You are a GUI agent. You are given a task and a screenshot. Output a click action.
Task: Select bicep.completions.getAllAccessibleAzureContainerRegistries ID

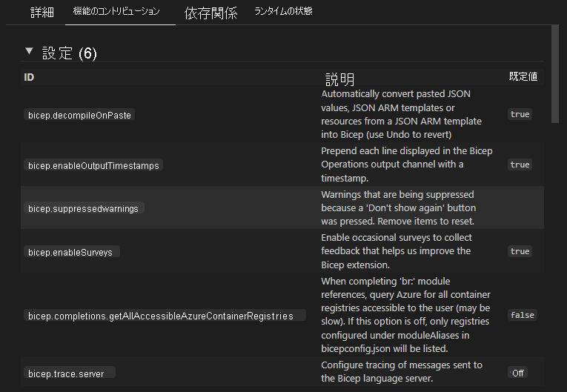click(x=165, y=316)
